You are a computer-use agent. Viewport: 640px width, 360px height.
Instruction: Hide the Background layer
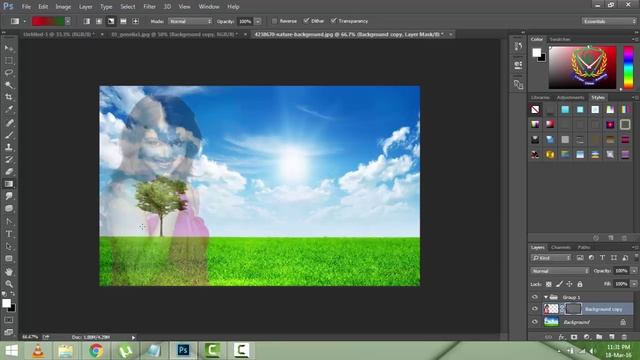tap(535, 322)
